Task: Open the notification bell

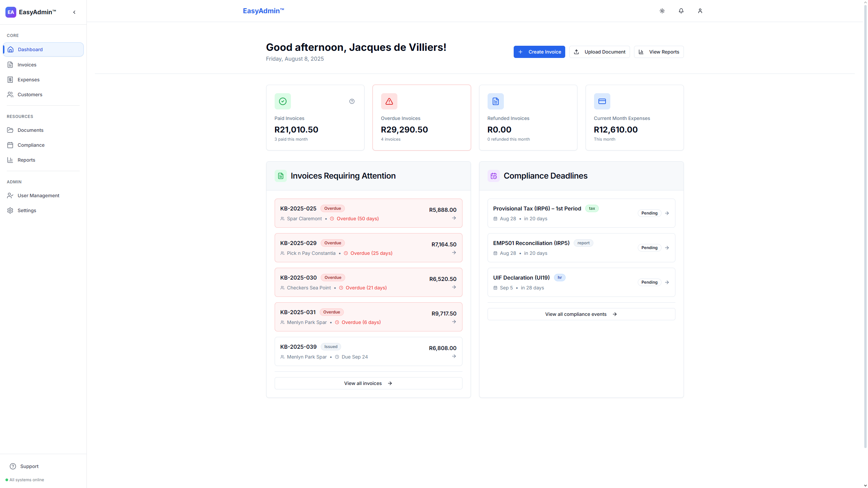Action: coord(681,11)
